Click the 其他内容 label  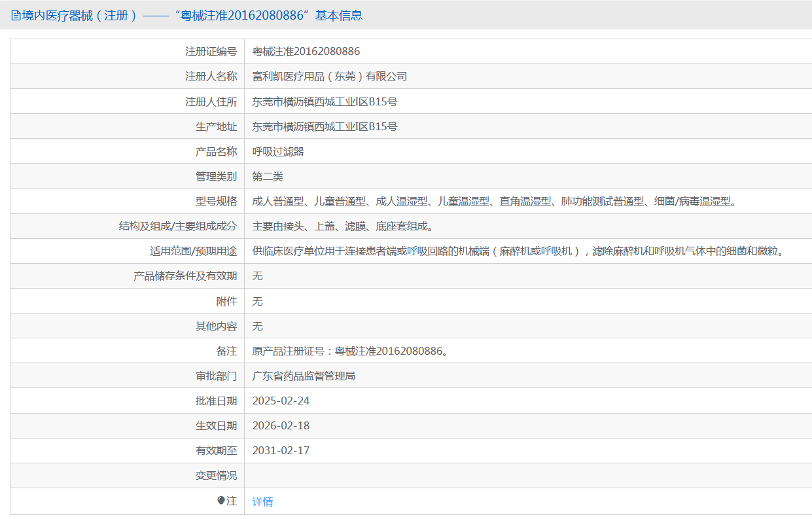(x=216, y=326)
